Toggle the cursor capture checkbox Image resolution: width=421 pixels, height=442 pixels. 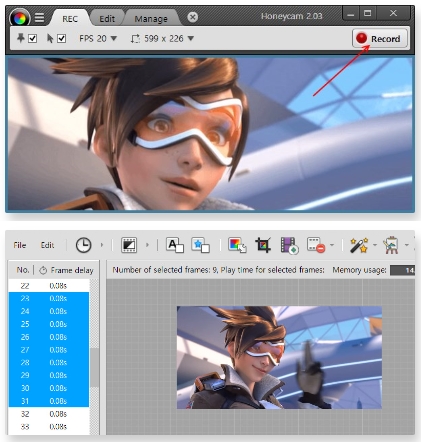tap(61, 39)
